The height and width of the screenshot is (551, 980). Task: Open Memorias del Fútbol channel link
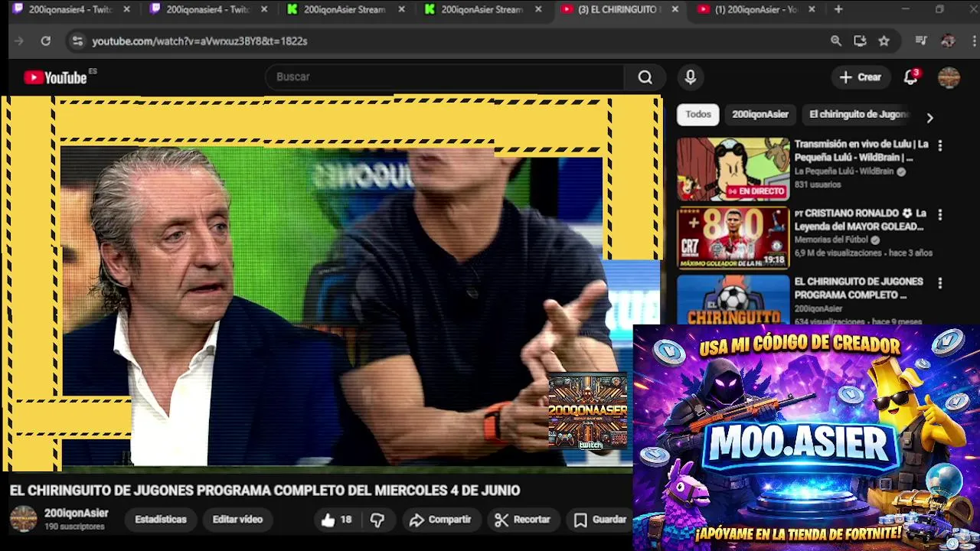pyautogui.click(x=831, y=240)
